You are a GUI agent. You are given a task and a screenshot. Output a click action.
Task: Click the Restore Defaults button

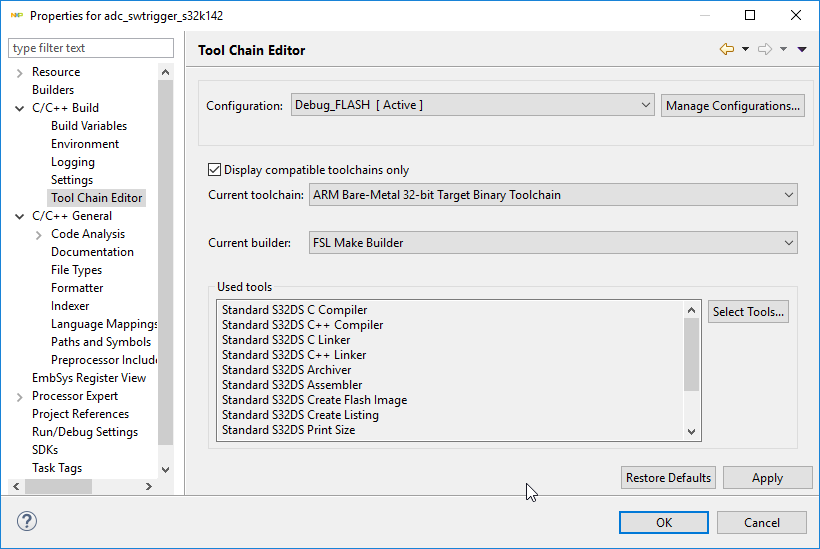pyautogui.click(x=668, y=478)
